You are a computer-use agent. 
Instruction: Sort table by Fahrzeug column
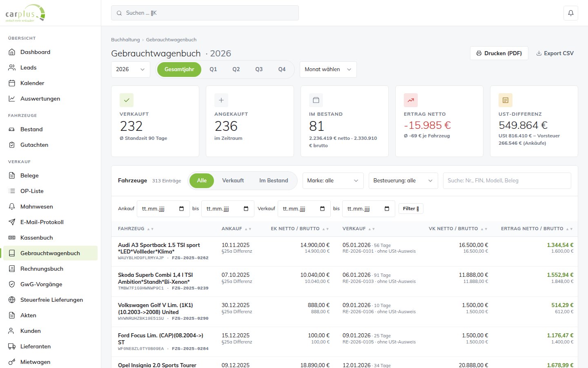tap(136, 229)
